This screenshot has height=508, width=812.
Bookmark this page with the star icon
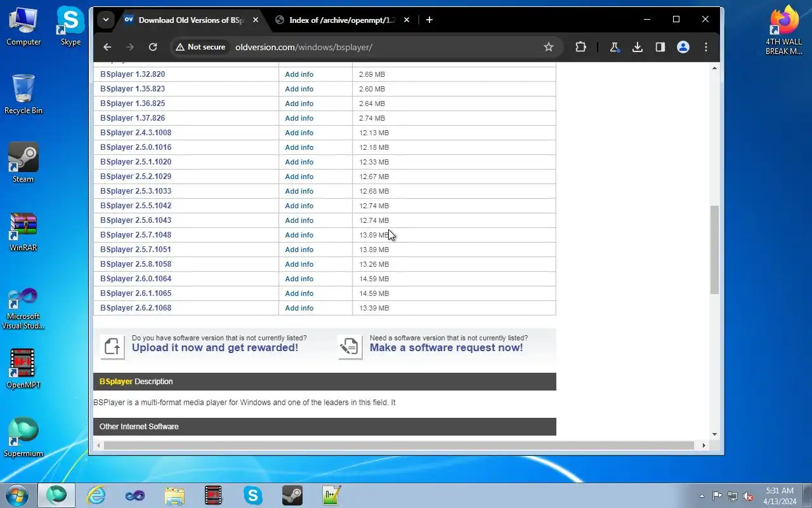pos(549,47)
